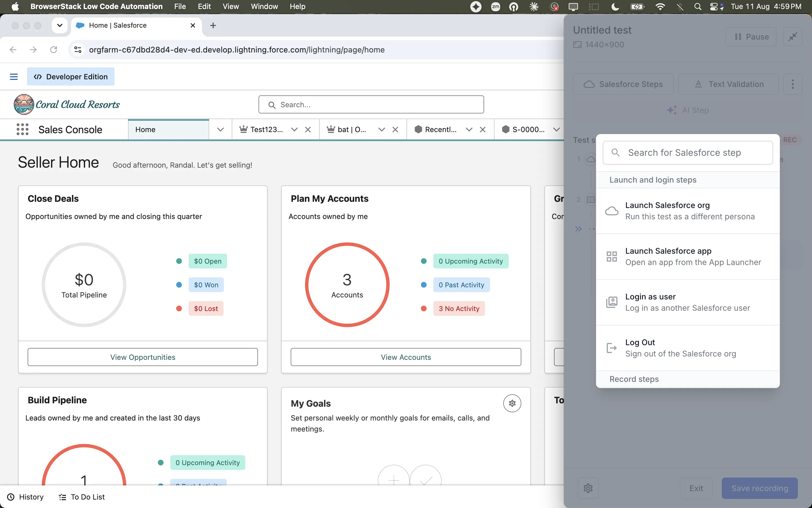Select Launch Salesforce org step
This screenshot has width=812, height=508.
(687, 211)
